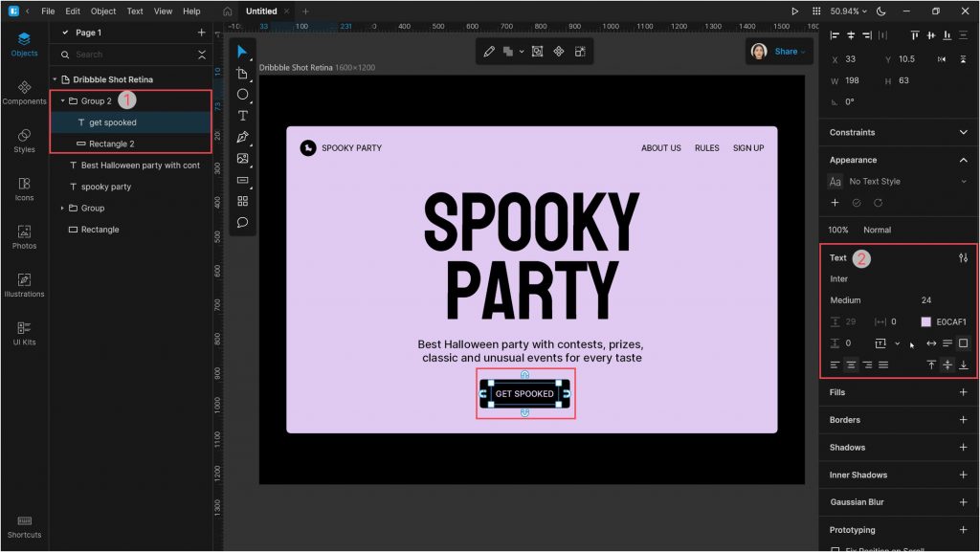
Task: Collapse the Appearance section
Action: [963, 160]
